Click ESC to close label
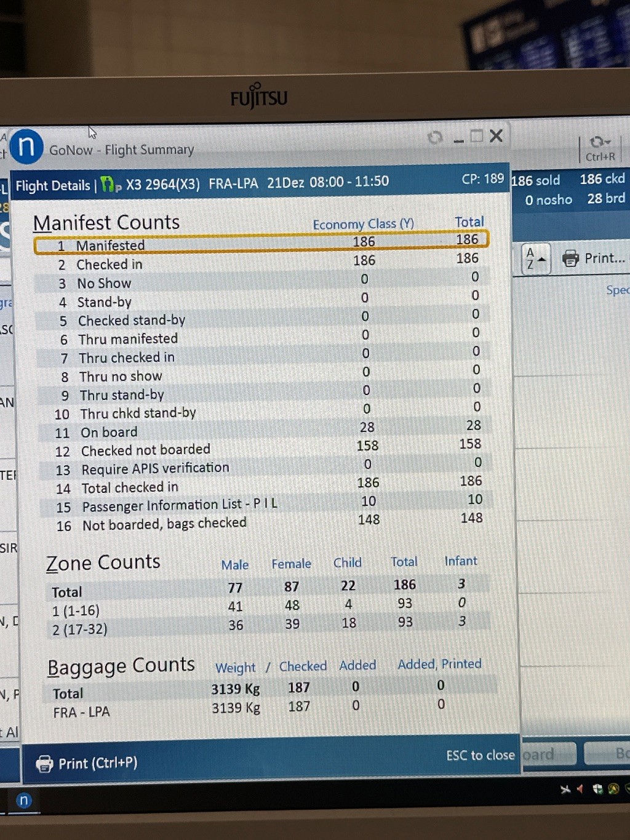 pos(480,755)
